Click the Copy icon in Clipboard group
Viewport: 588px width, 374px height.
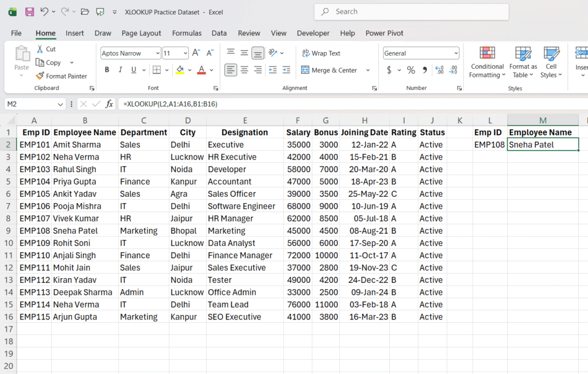[40, 63]
